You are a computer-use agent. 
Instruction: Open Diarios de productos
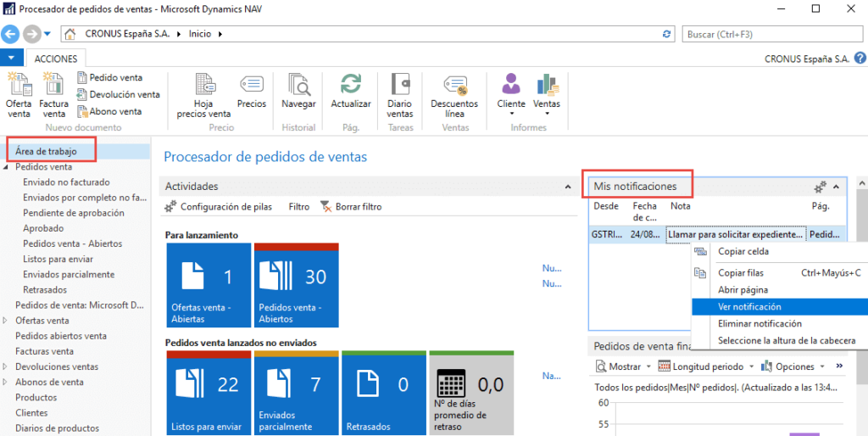(57, 428)
